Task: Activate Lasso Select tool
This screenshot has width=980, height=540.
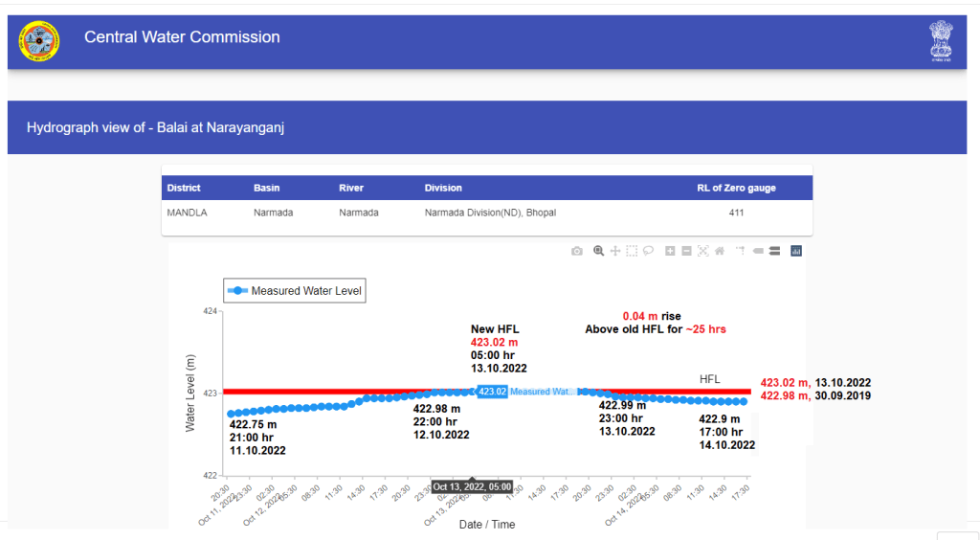Action: (648, 251)
